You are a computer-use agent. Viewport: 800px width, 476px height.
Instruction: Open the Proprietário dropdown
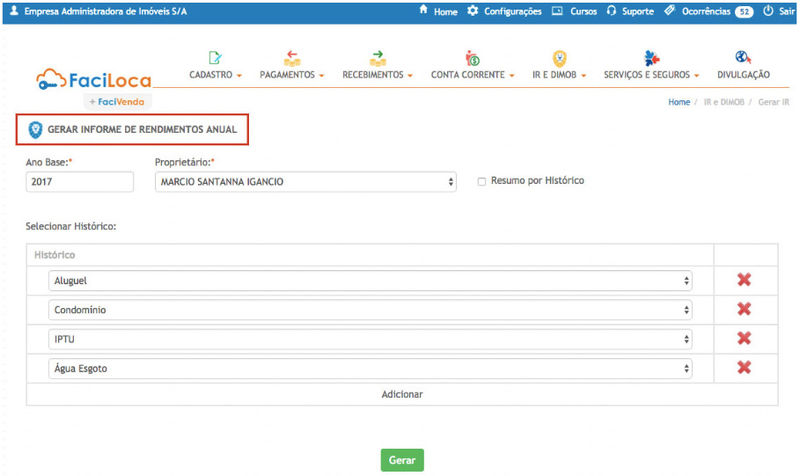306,182
